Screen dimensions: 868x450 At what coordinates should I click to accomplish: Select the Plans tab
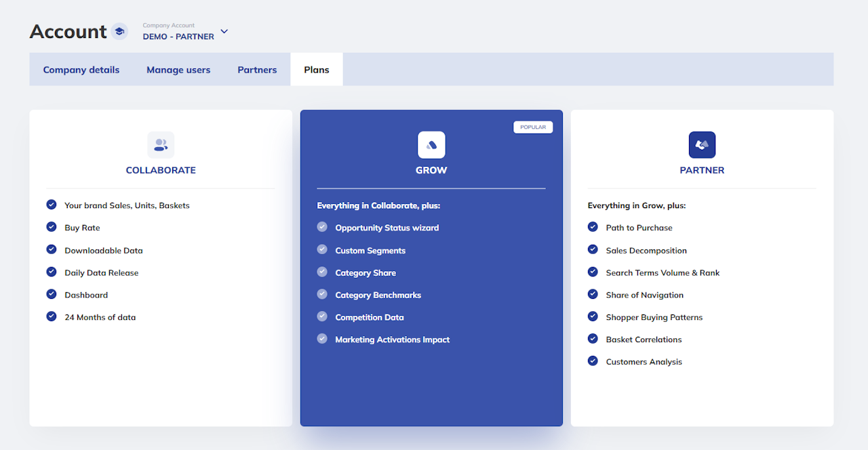[317, 70]
